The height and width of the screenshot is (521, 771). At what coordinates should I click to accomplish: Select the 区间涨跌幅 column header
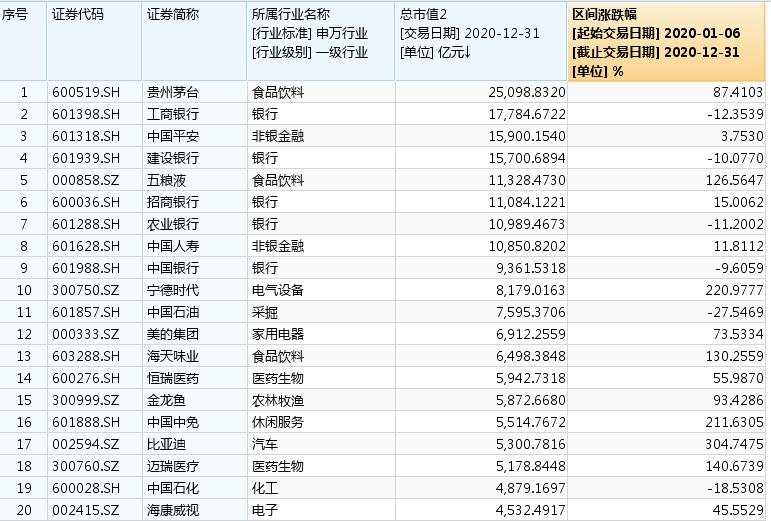[666, 41]
